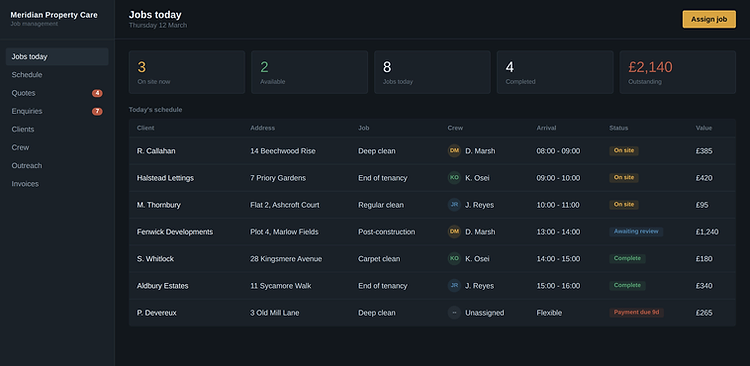Click J. Reyes avatar in M. Thornbury row
This screenshot has width=750, height=366.
pos(454,205)
